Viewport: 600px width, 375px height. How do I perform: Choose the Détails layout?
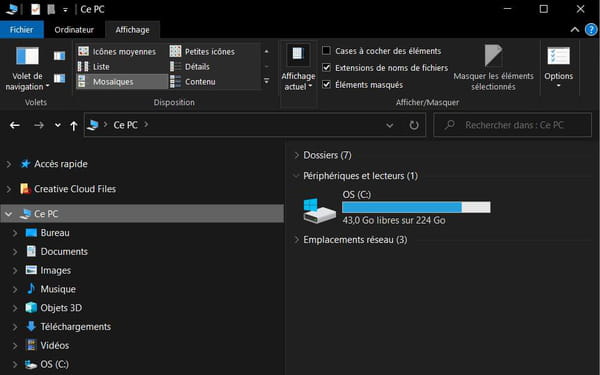click(190, 67)
